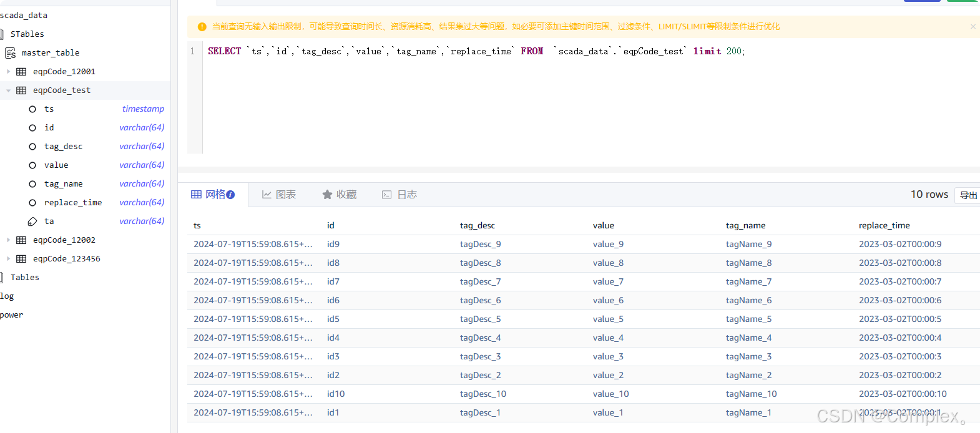Click the star icon on the 收藏 tab
The width and height of the screenshot is (980, 433).
tap(327, 195)
